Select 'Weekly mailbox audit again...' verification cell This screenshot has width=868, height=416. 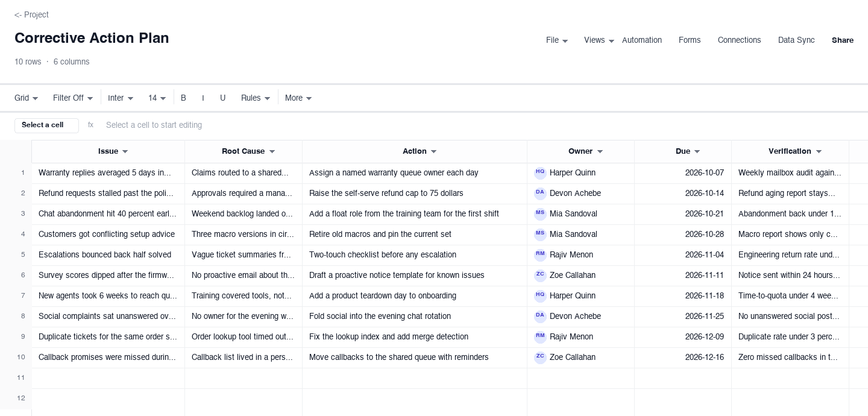coord(790,173)
